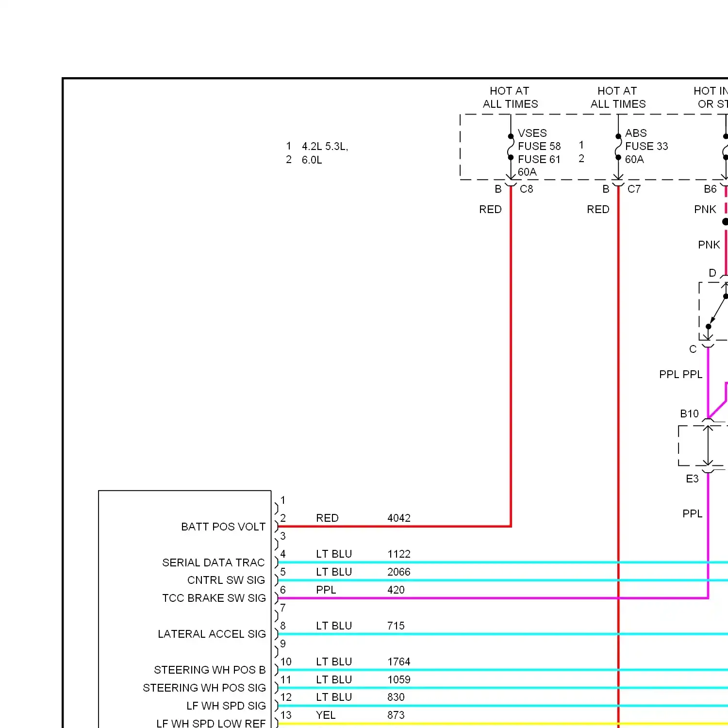Select the 'D' terminal label on the switch
728x728 pixels.
(712, 273)
